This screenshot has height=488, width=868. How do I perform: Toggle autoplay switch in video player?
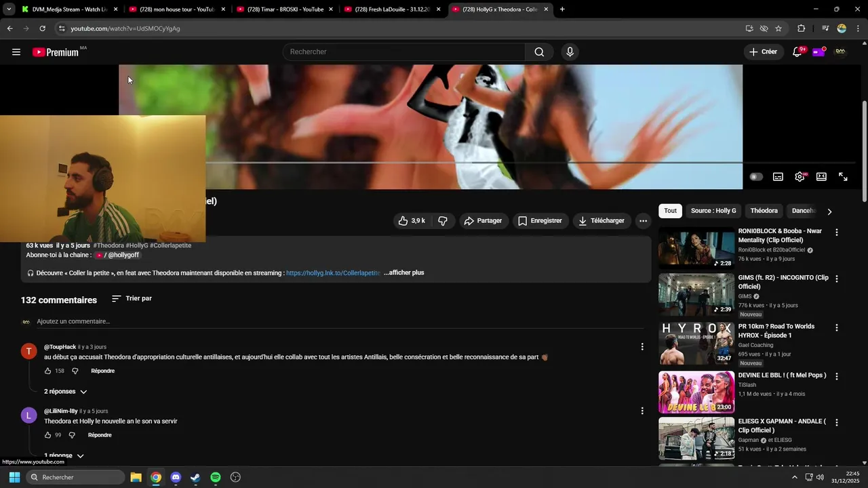(756, 177)
